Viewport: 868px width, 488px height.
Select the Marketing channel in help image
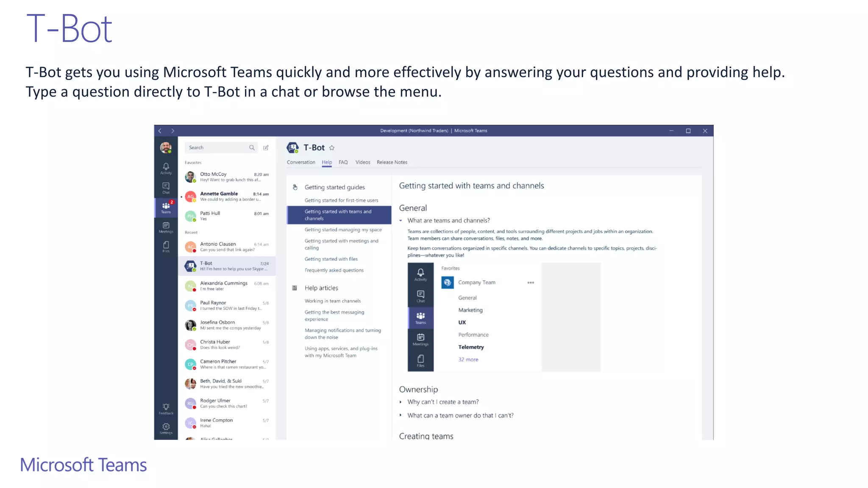pyautogui.click(x=470, y=310)
